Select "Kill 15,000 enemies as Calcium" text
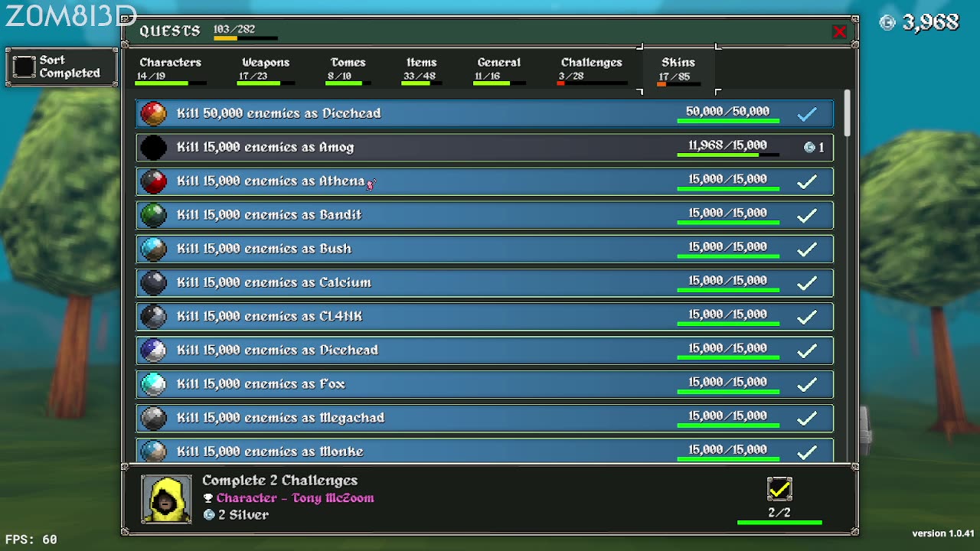The width and height of the screenshot is (980, 551). click(274, 282)
